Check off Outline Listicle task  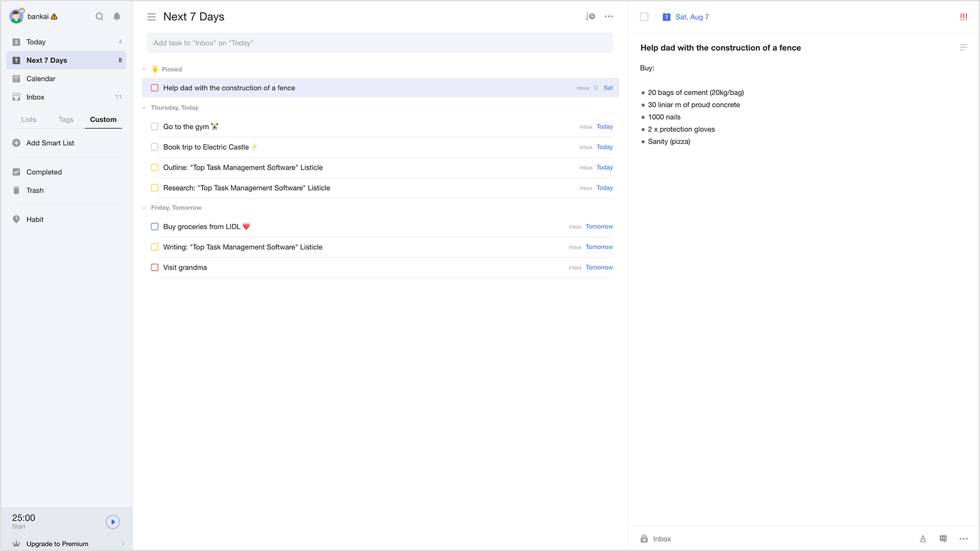tap(155, 167)
